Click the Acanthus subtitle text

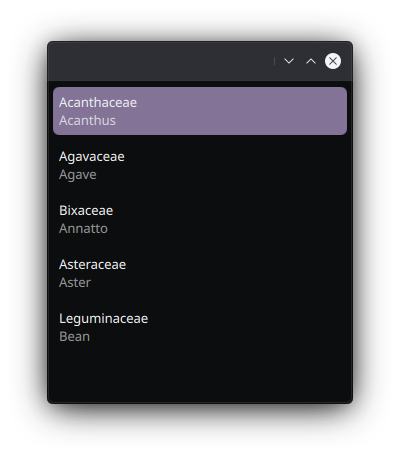click(x=87, y=121)
